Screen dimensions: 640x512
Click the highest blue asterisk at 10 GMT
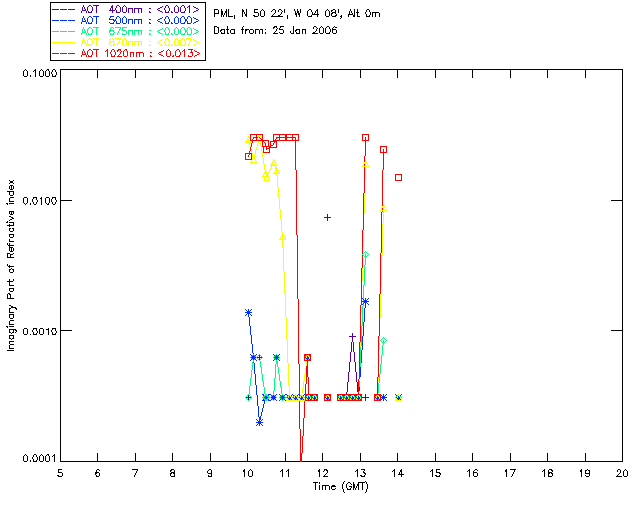[x=248, y=313]
